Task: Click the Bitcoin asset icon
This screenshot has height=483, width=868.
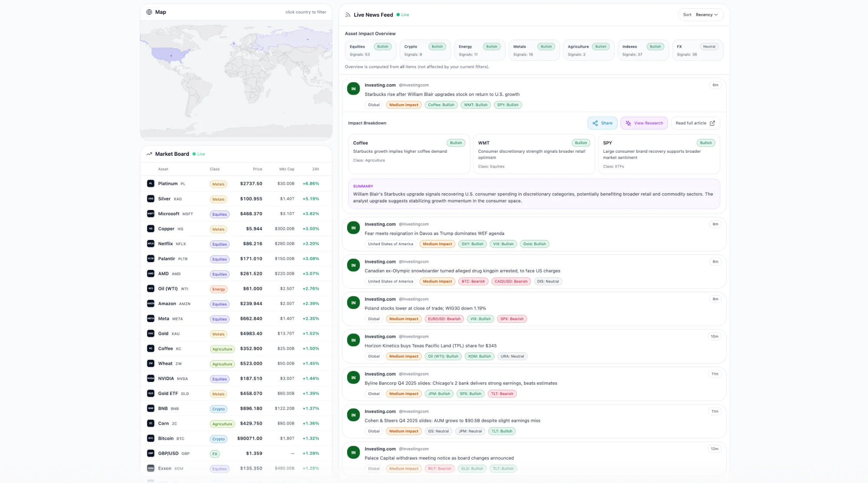Action: 151,438
